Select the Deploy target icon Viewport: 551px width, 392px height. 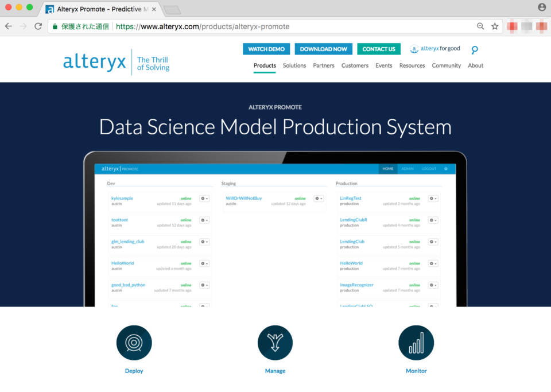click(134, 342)
